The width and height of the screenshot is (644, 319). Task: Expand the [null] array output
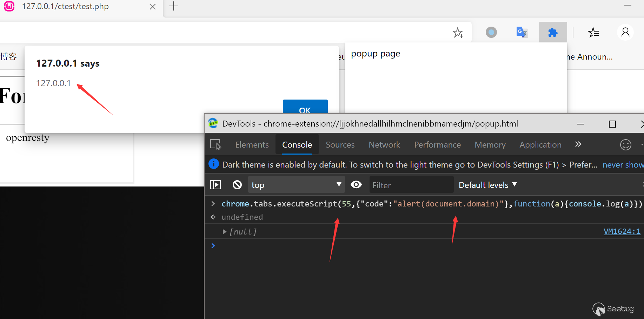pyautogui.click(x=225, y=232)
